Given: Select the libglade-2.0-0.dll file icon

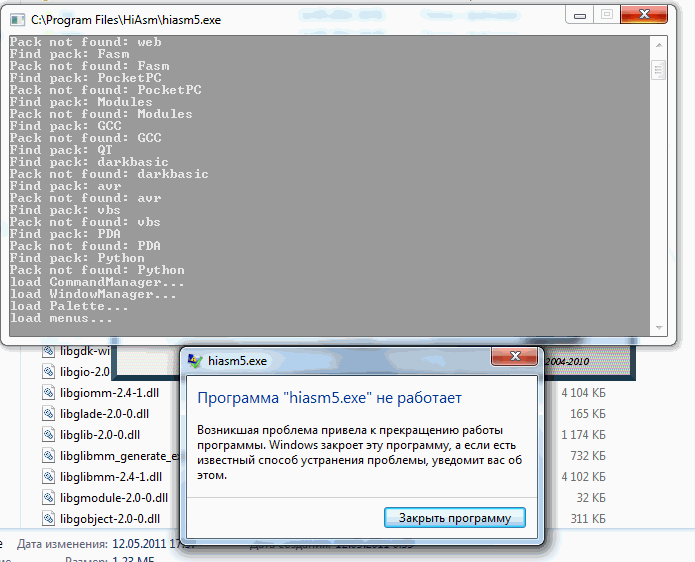Looking at the screenshot, I should [x=50, y=414].
